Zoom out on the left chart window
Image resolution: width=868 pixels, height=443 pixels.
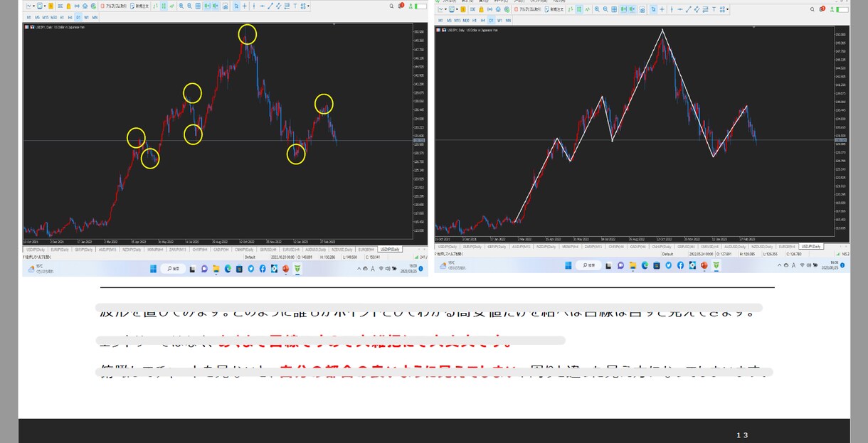pyautogui.click(x=190, y=6)
